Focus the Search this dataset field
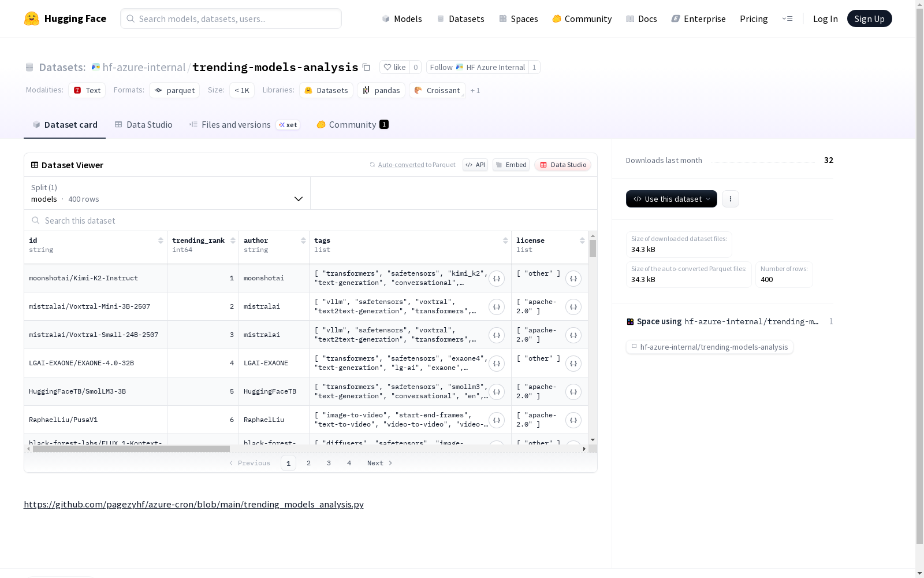This screenshot has height=578, width=924. (311, 221)
